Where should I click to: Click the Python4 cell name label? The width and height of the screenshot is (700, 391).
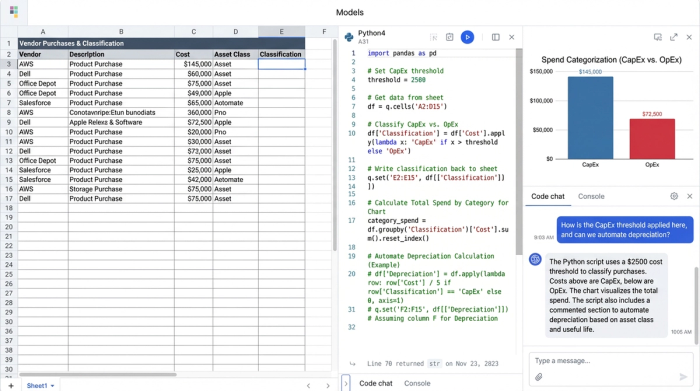[371, 33]
